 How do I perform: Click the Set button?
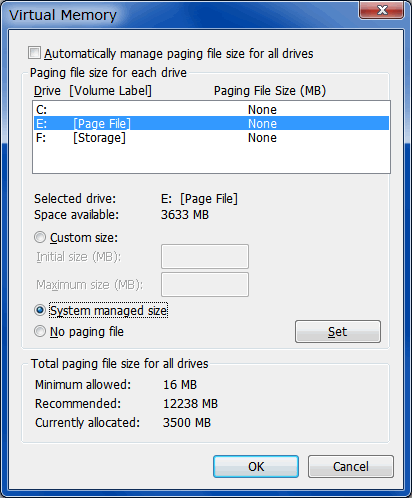point(338,331)
